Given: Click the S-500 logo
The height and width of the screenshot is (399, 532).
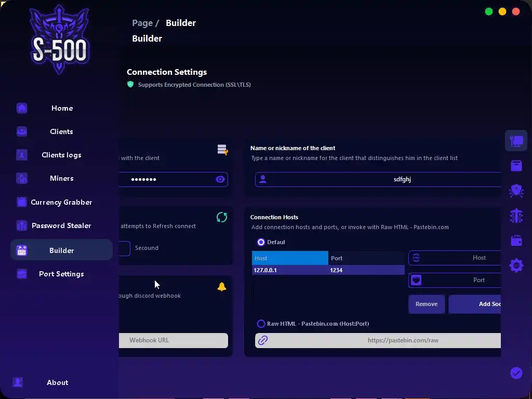Looking at the screenshot, I should click(59, 39).
